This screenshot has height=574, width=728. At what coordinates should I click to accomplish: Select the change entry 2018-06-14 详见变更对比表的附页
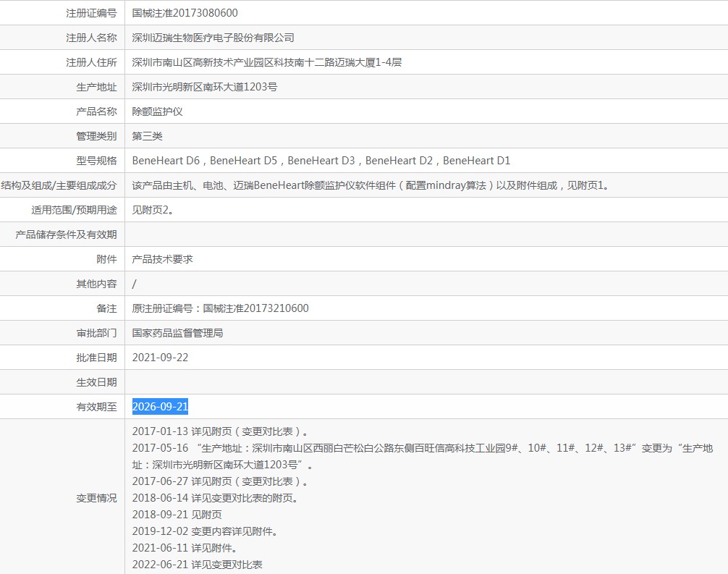[215, 498]
